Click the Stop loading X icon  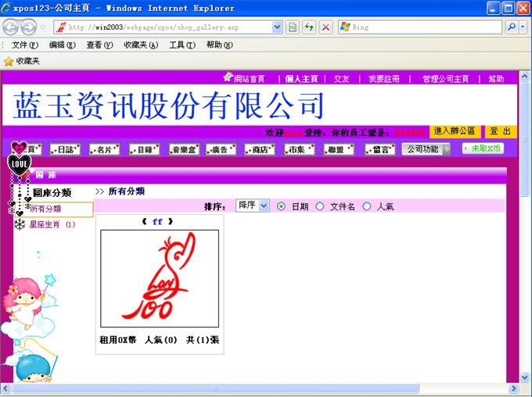(x=325, y=27)
